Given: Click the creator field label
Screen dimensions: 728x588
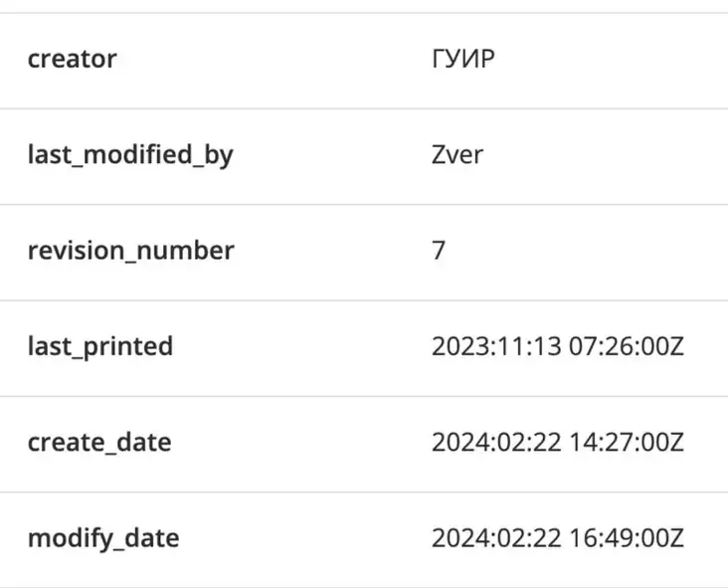Looking at the screenshot, I should click(72, 60).
